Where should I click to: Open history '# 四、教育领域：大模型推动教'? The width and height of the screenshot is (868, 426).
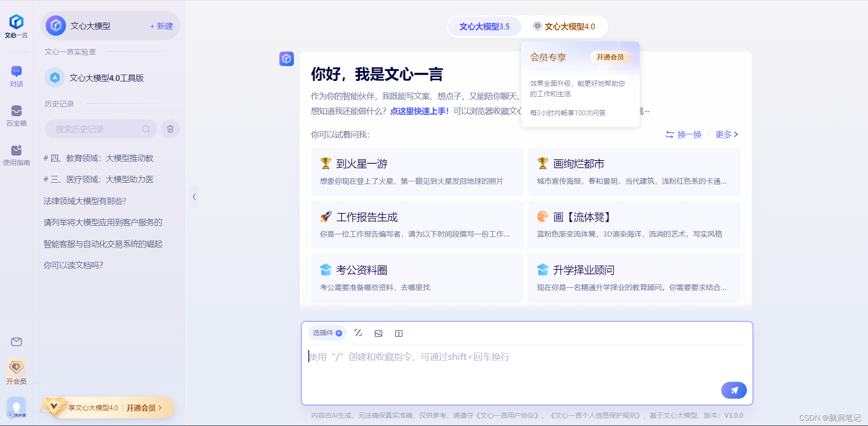(x=99, y=158)
